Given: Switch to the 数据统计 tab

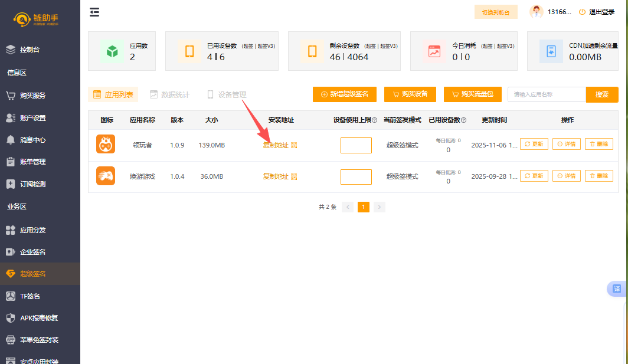Looking at the screenshot, I should click(169, 94).
